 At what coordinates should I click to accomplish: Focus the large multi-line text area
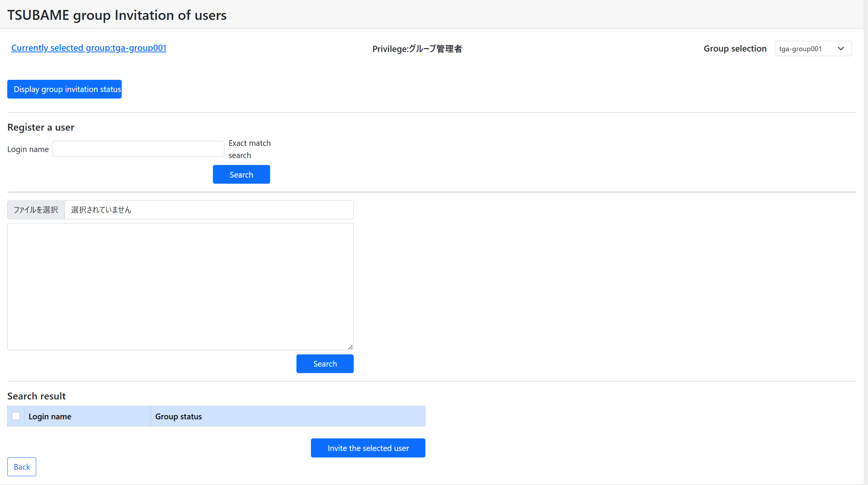pos(180,286)
